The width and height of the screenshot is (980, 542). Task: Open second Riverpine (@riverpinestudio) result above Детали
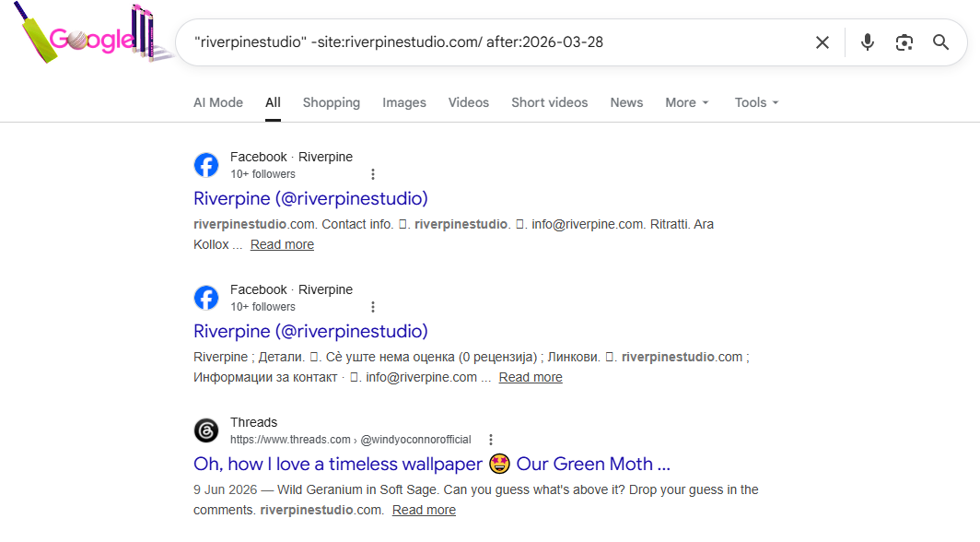coord(310,331)
